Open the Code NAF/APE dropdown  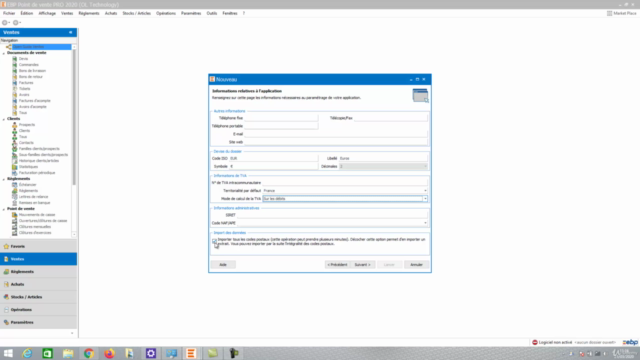click(425, 223)
